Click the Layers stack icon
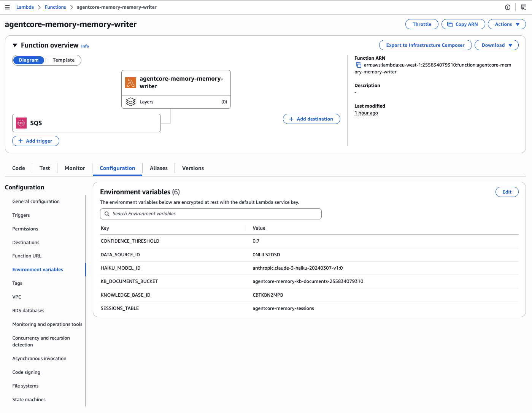 [x=131, y=102]
